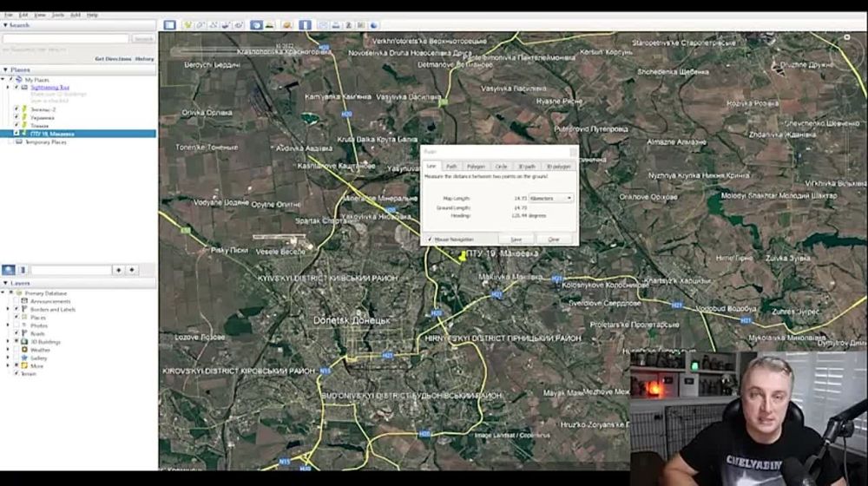The height and width of the screenshot is (486, 868).
Task: Open the Help menu
Action: 92,15
